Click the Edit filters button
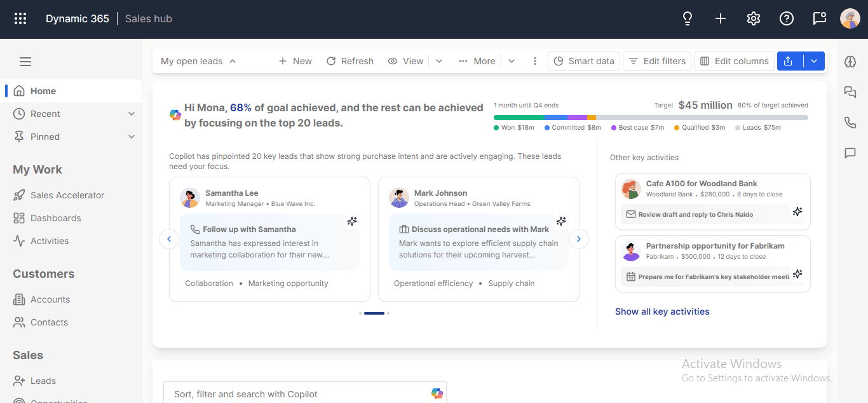868x403 pixels. [x=657, y=61]
